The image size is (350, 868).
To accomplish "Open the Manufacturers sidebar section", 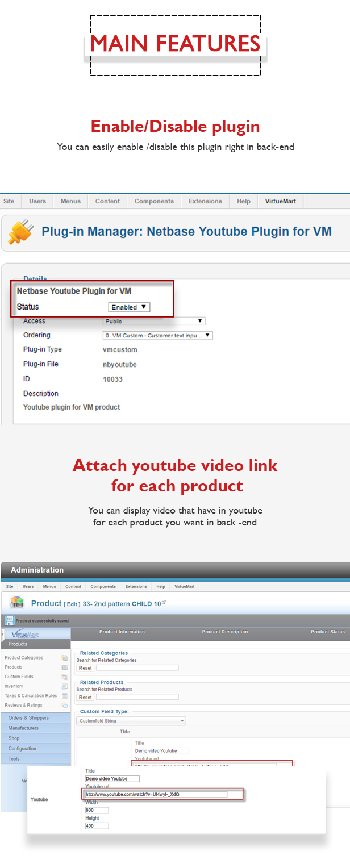I will (36, 728).
